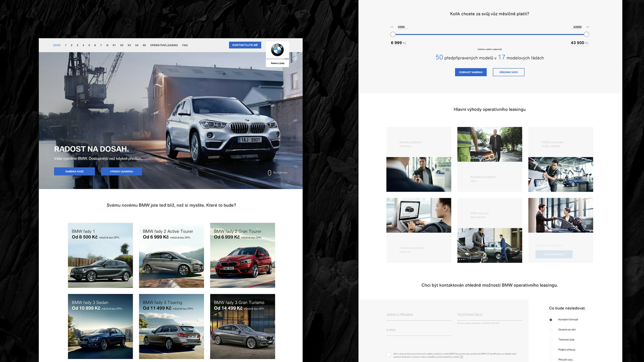Select the Kontaktní formulář step marker
This screenshot has height=362, width=644.
click(551, 320)
